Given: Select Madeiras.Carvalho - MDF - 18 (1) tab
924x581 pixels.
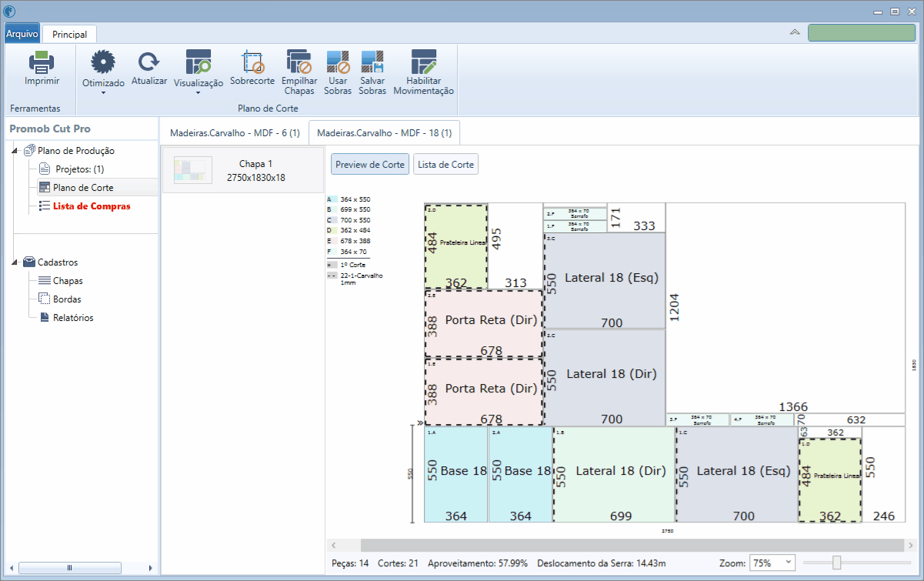Looking at the screenshot, I should (384, 132).
